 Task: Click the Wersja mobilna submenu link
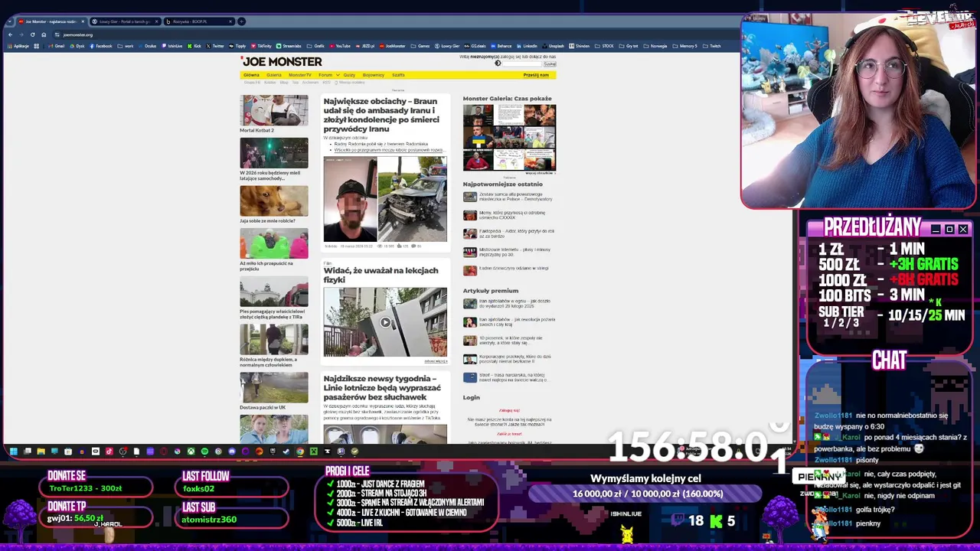(x=351, y=82)
